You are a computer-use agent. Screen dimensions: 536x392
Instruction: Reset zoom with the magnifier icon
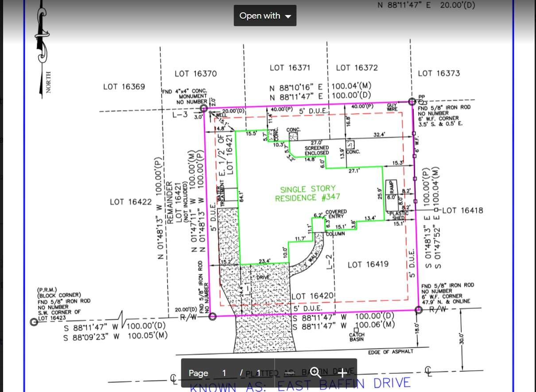point(315,373)
